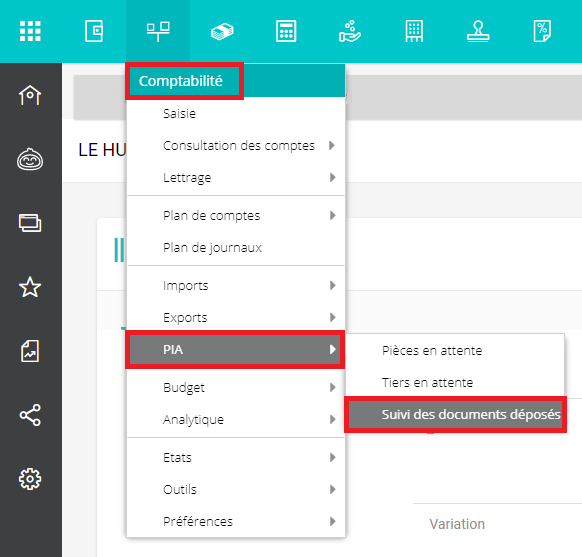Click the share icon in sidebar
The image size is (582, 557).
click(x=30, y=415)
